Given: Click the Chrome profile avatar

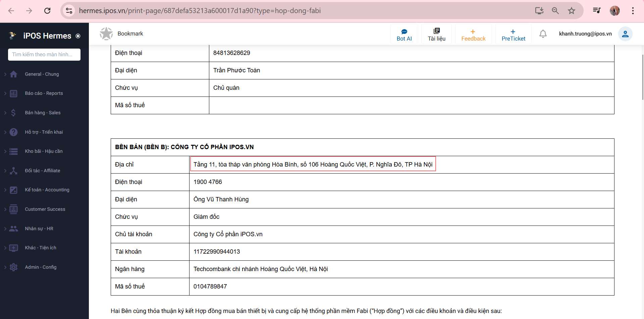Looking at the screenshot, I should [615, 11].
